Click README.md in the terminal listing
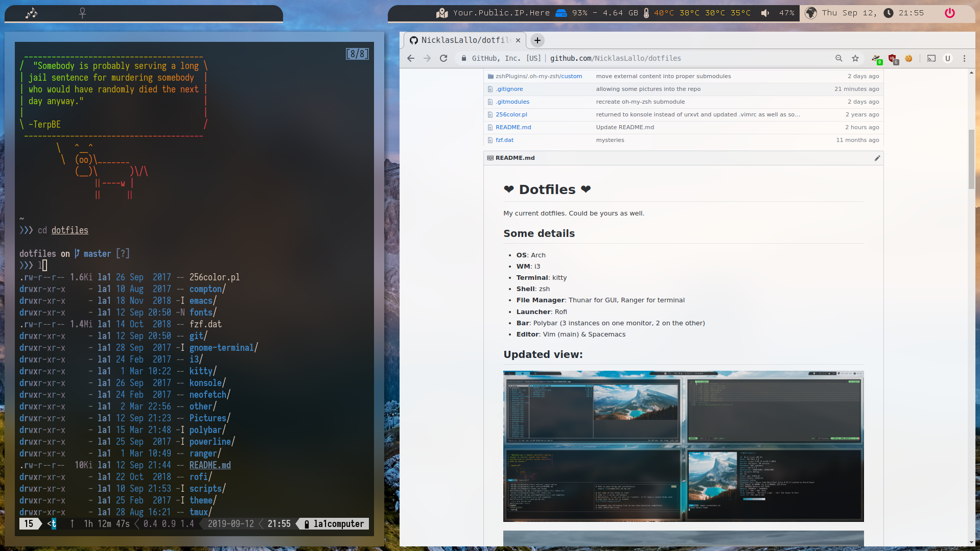This screenshot has height=551, width=980. click(x=210, y=465)
